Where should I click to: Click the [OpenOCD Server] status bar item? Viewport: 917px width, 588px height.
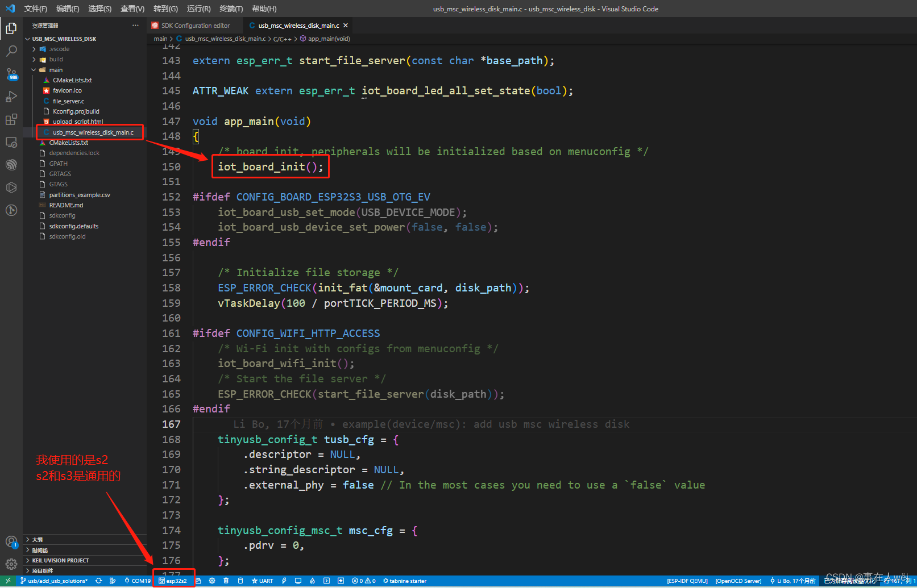point(738,581)
